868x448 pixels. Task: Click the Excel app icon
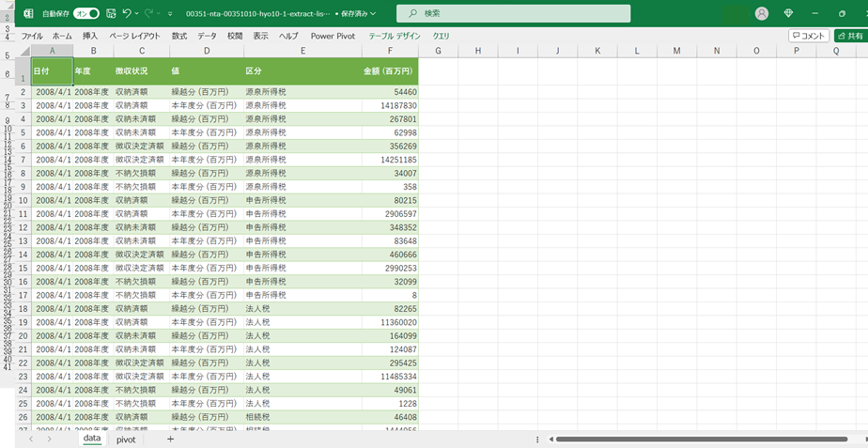28,14
